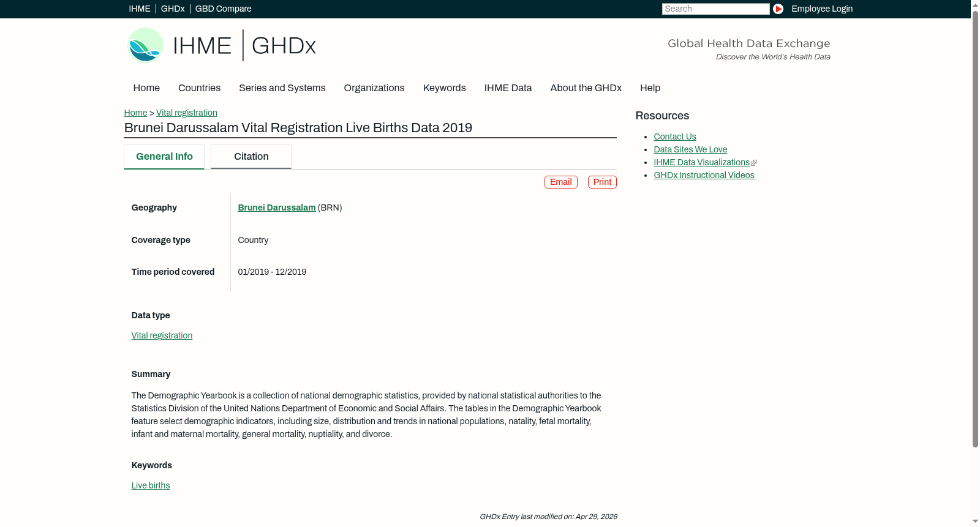Click the red search submit arrow icon

point(778,9)
